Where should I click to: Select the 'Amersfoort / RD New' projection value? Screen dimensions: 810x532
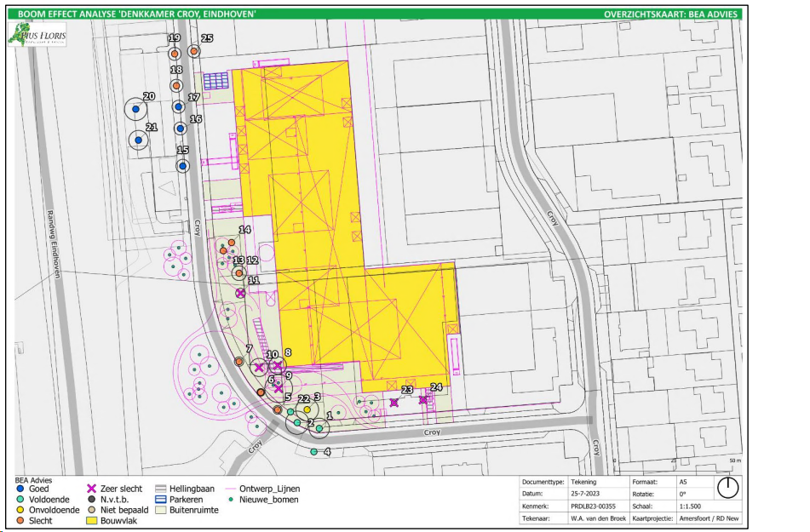pos(709,518)
